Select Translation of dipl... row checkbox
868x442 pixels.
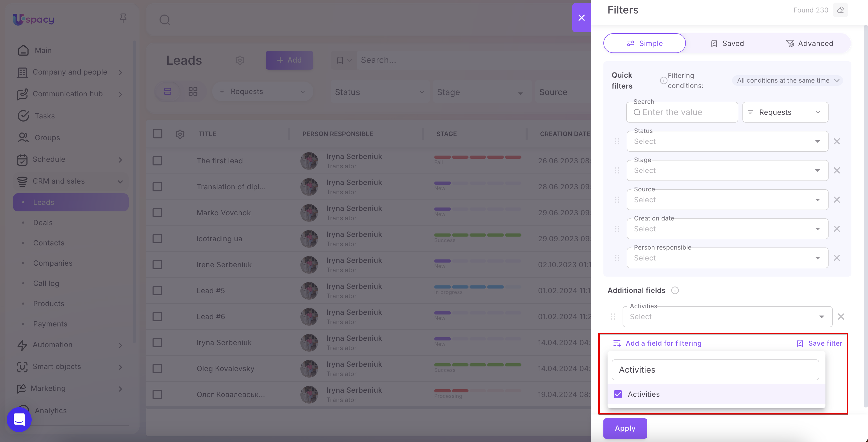coord(157,187)
